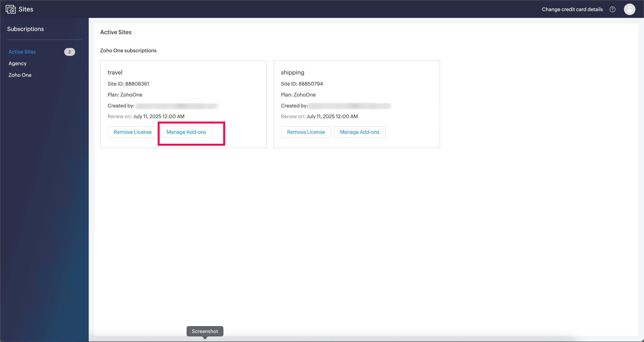Open the help question mark icon
644x342 pixels.
[x=612, y=9]
